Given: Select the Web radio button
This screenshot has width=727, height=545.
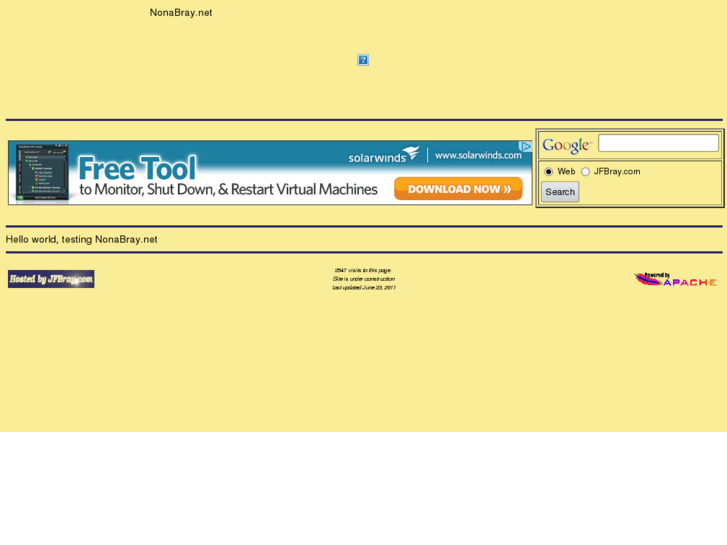Looking at the screenshot, I should tap(548, 172).
